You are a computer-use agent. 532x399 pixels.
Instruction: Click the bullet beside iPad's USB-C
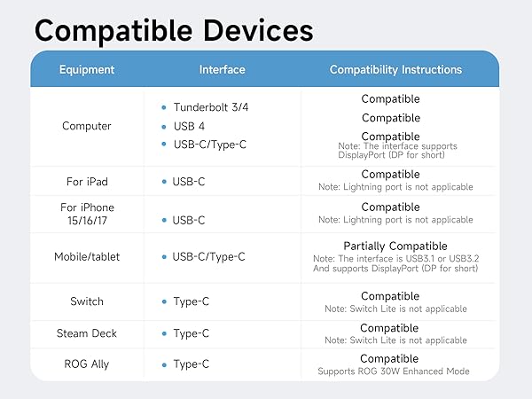(164, 182)
